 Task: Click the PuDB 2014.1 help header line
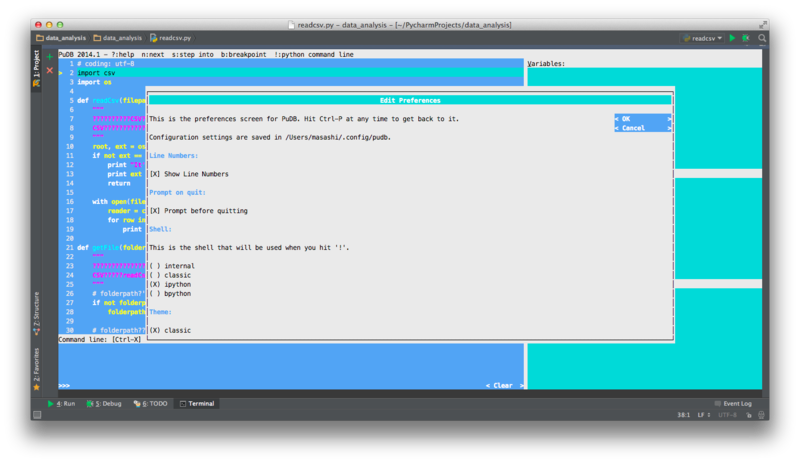point(206,54)
